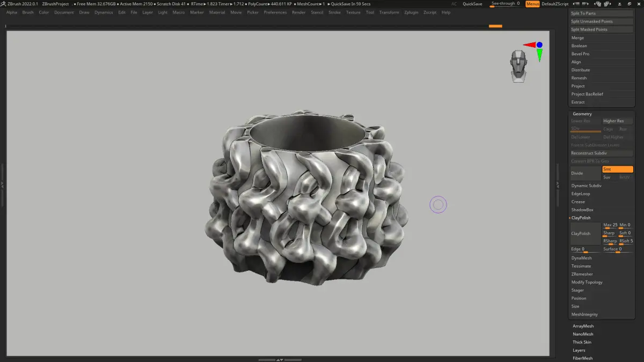
Task: Open the Zplugin menu
Action: [x=412, y=12]
